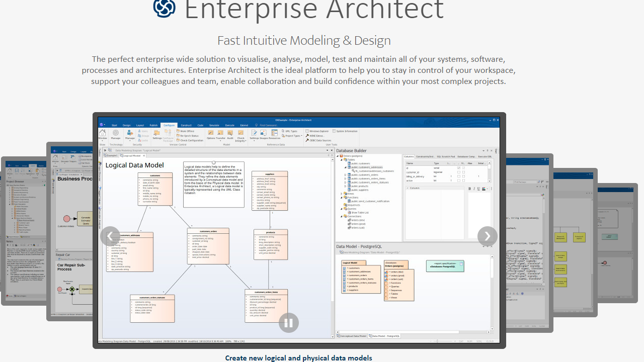Apply bold formatting in the Column editor
The image size is (644, 362).
click(x=469, y=189)
